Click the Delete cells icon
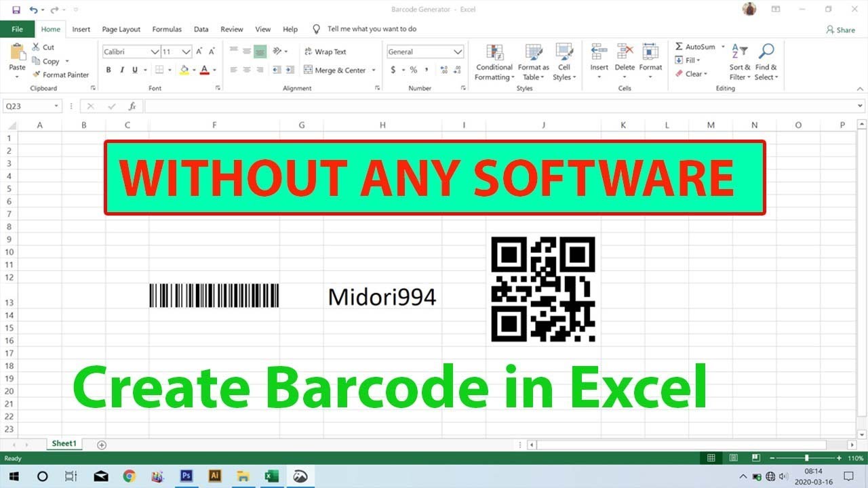 click(x=625, y=52)
